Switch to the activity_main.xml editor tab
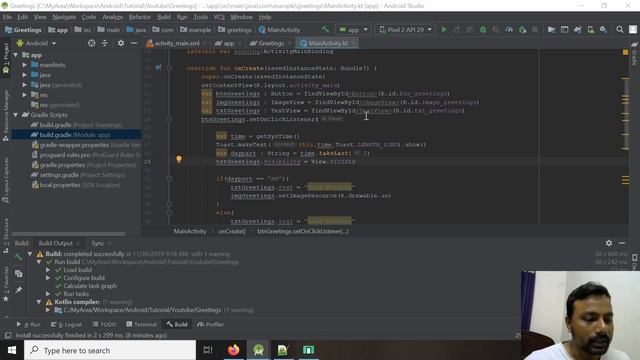The width and height of the screenshot is (640, 360). 176,43
